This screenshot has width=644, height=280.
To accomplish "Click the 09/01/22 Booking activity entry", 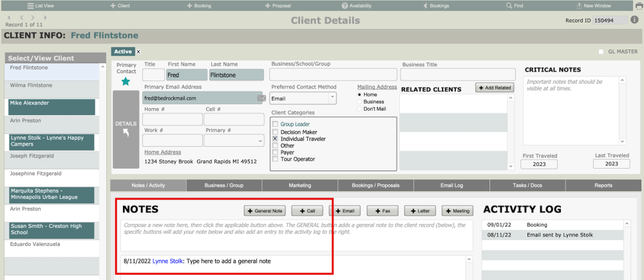I will pos(553,225).
